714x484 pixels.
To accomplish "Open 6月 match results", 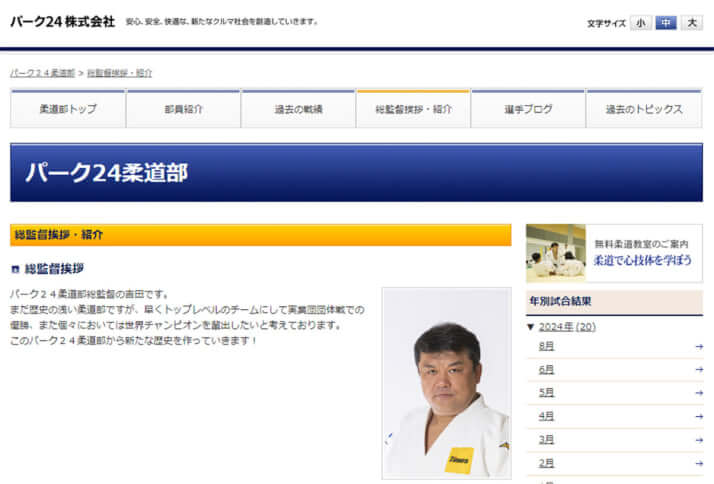I will click(x=546, y=370).
